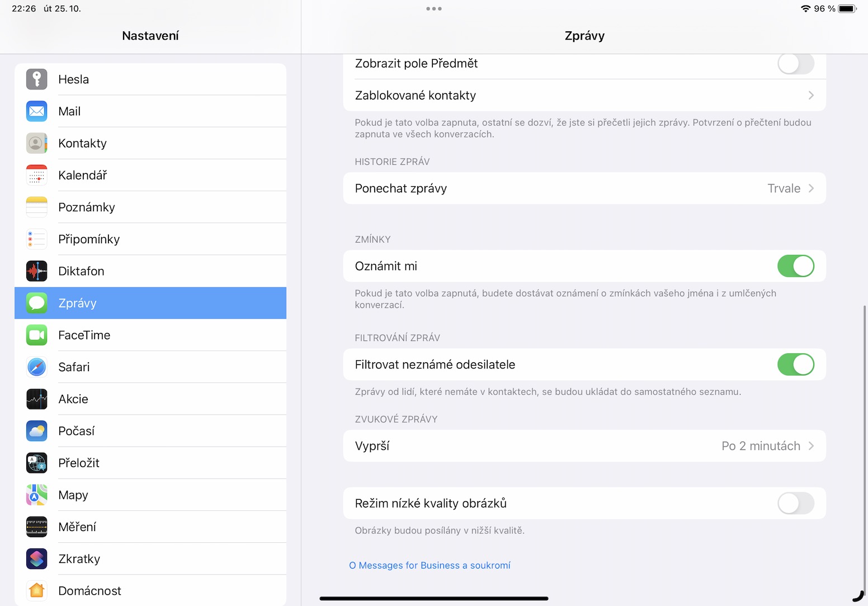The height and width of the screenshot is (606, 868).
Task: Tap the three-dot multitasking control
Action: coord(434,9)
